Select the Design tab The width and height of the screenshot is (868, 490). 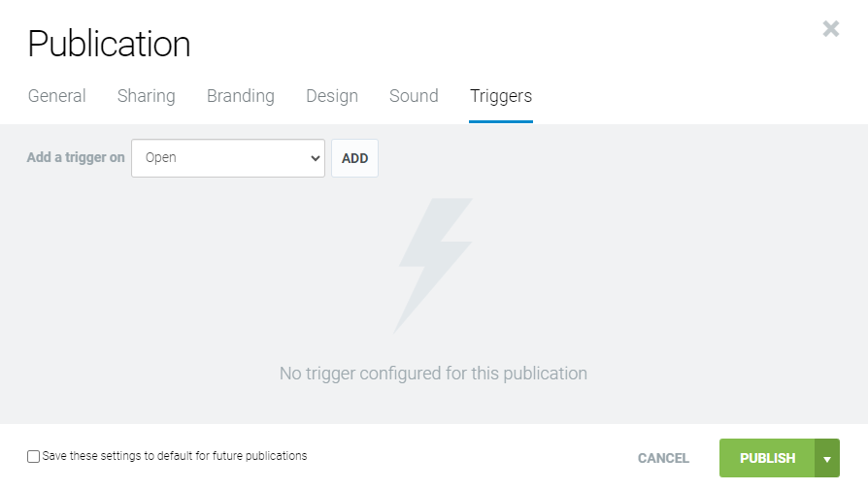coord(332,96)
